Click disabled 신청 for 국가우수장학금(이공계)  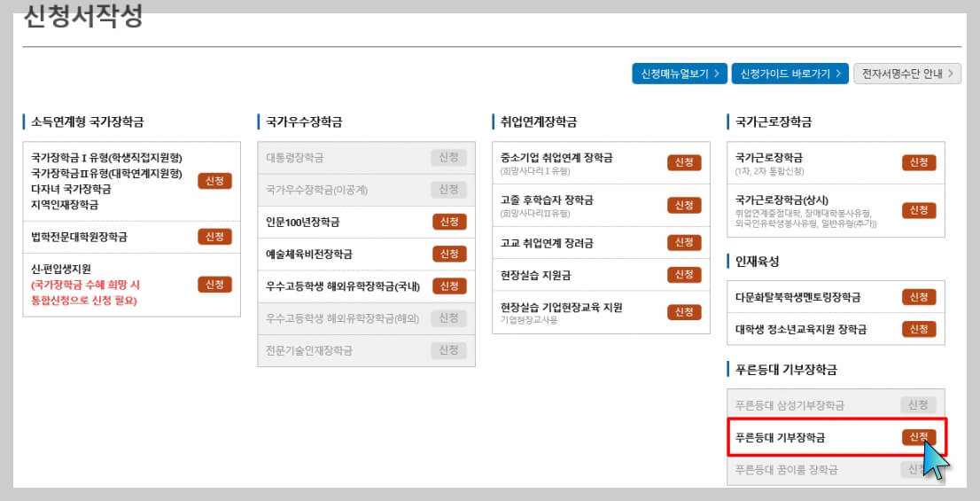[448, 190]
